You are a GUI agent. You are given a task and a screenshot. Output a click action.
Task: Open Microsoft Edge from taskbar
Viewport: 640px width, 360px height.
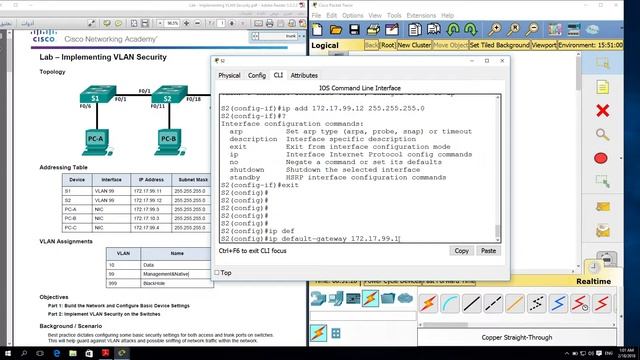[x=57, y=353]
